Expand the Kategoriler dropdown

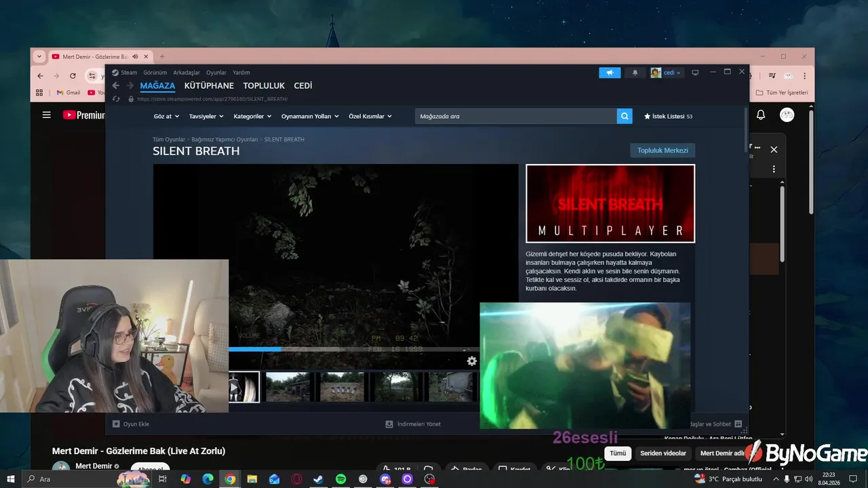(x=252, y=117)
